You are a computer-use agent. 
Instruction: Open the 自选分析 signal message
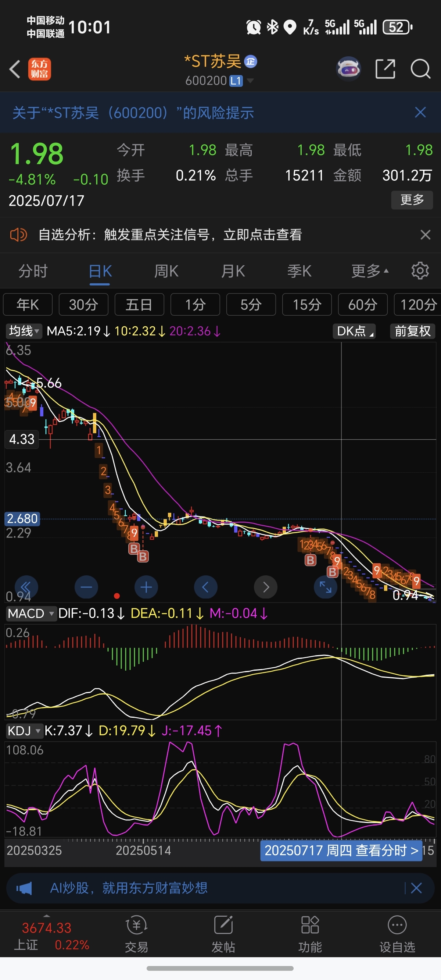pyautogui.click(x=170, y=235)
